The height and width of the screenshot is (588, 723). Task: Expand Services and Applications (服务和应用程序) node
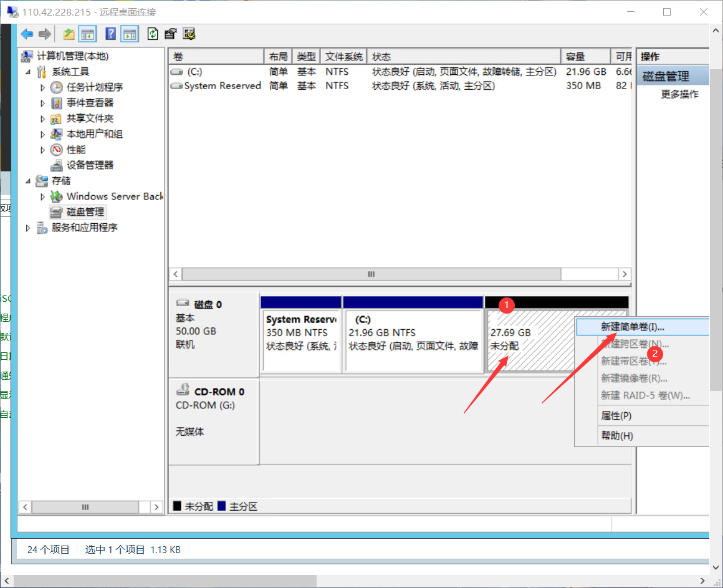pyautogui.click(x=28, y=228)
